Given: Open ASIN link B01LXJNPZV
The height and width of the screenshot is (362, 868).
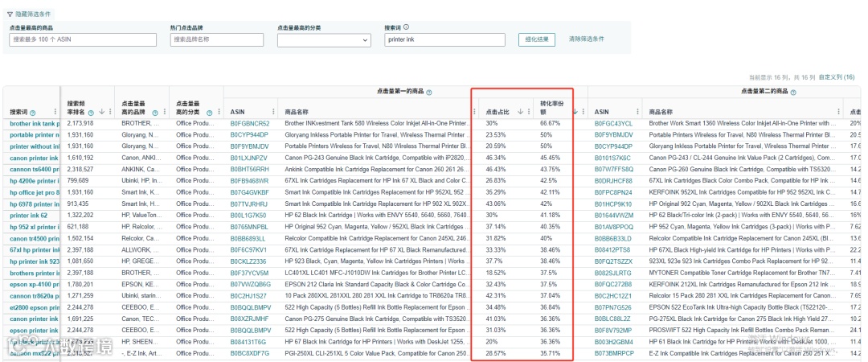Looking at the screenshot, I should tap(248, 158).
